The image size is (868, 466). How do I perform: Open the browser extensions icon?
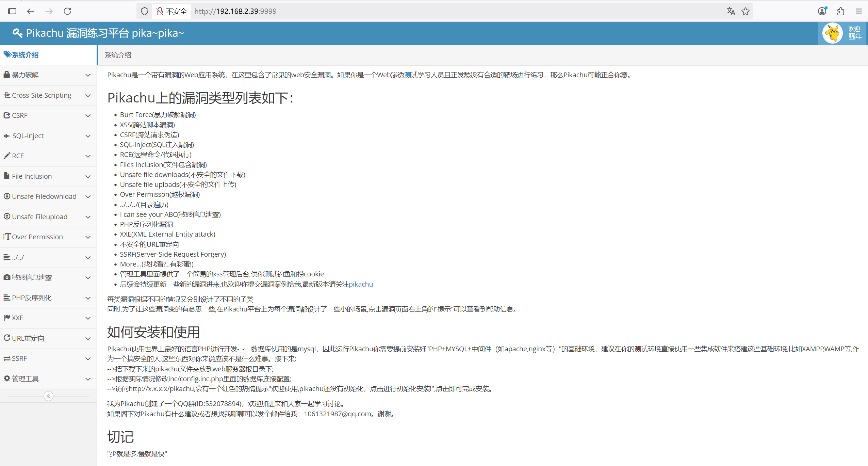click(840, 11)
